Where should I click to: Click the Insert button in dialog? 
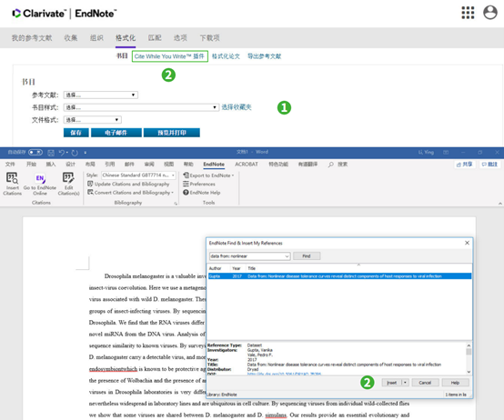tap(391, 383)
